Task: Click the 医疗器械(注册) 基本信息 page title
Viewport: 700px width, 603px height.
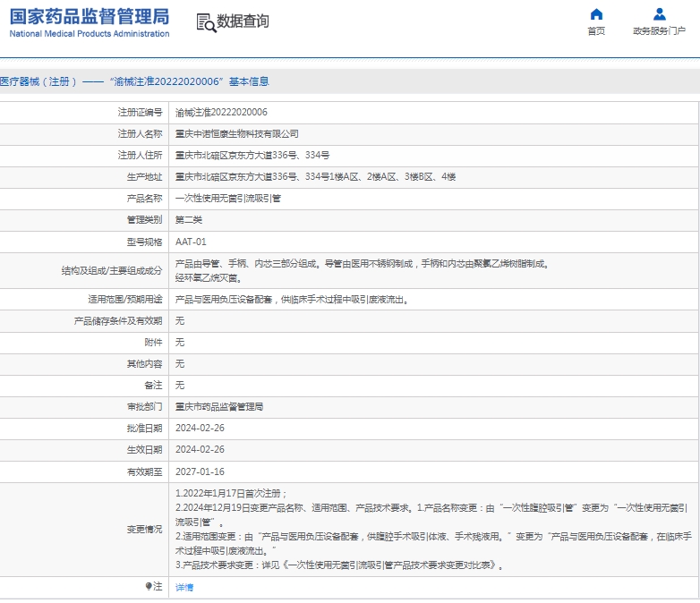Action: 134,81
